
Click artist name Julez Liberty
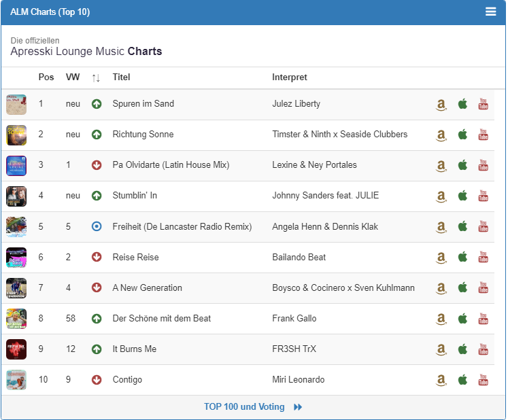click(x=296, y=103)
